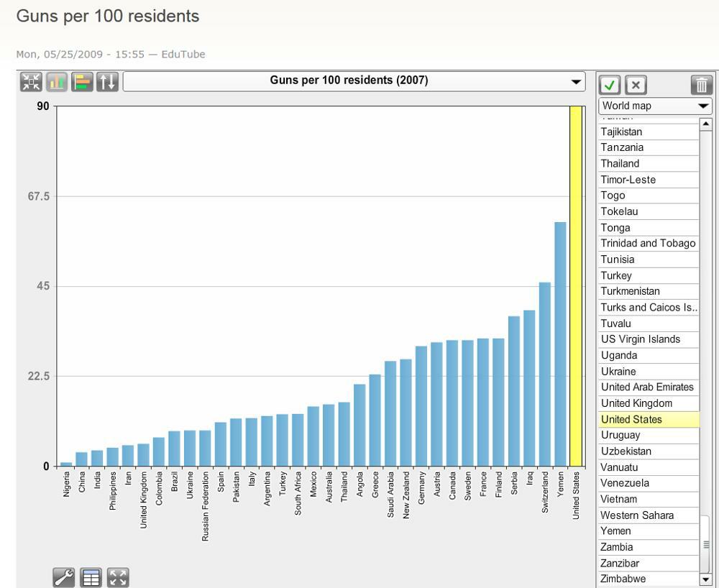Viewport: 719px width, 588px height.
Task: Switch to horizontal bar chart view
Action: click(x=82, y=82)
